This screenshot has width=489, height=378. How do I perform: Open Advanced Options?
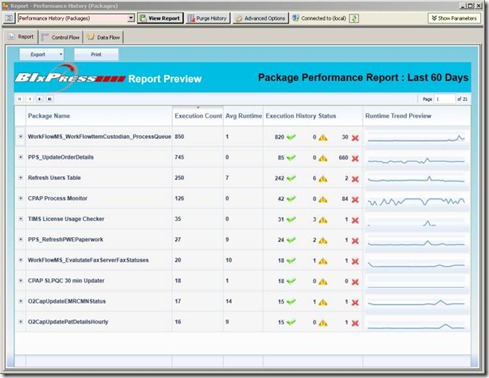click(x=261, y=18)
